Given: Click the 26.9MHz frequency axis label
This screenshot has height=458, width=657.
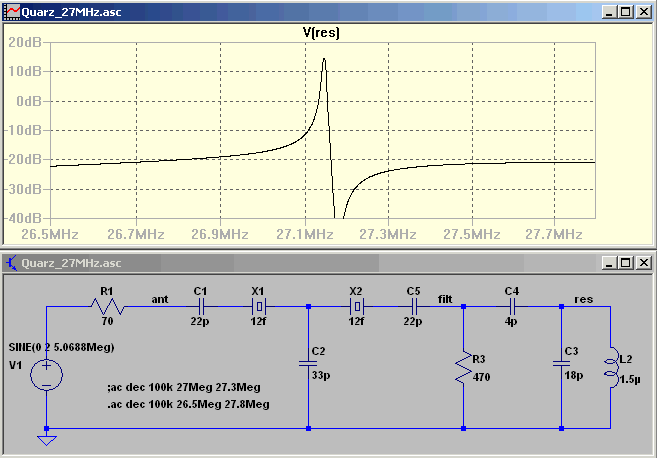Looking at the screenshot, I should click(220, 234).
